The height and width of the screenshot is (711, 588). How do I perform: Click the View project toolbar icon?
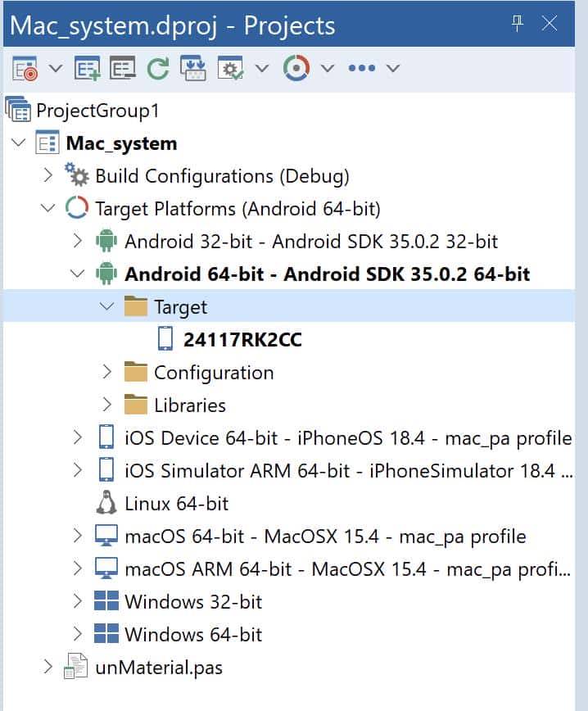coord(25,69)
